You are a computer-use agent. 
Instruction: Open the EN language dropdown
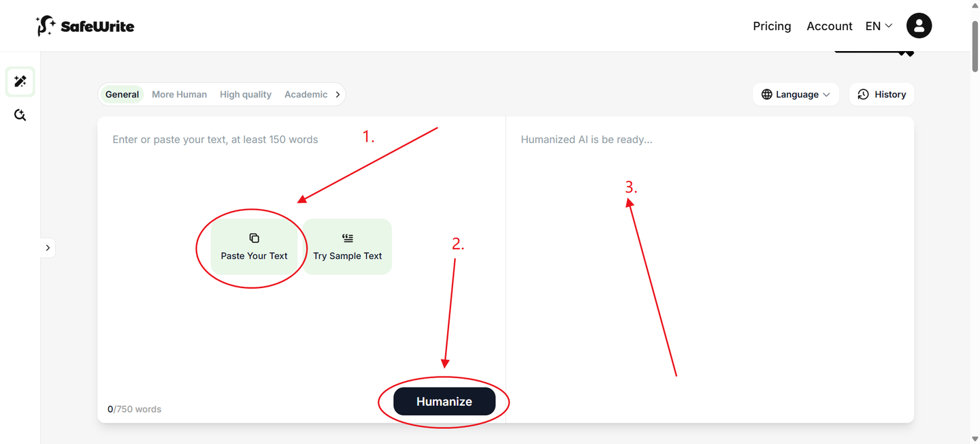tap(879, 26)
